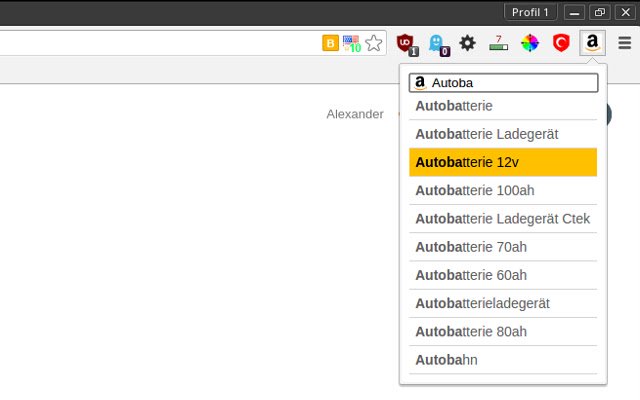
Task: Open the Ghostery ghost extension icon
Action: pyautogui.click(x=438, y=44)
